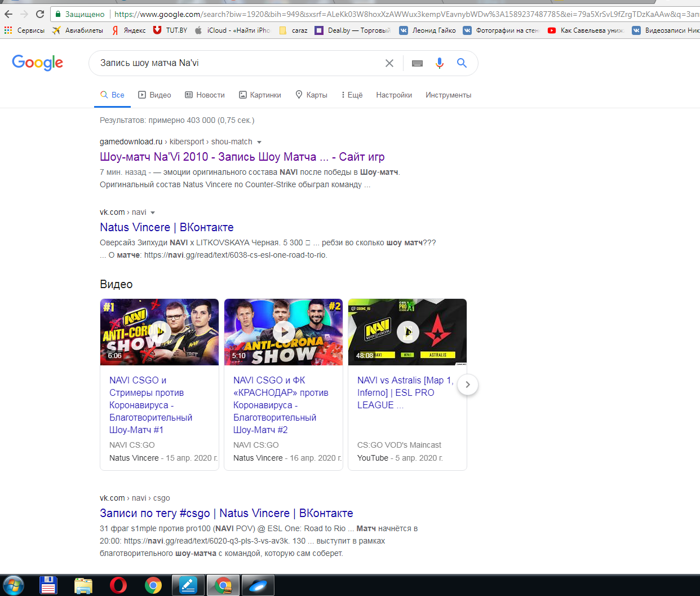This screenshot has width=700, height=596.
Task: Open the Яндекс bookmark
Action: 129,30
